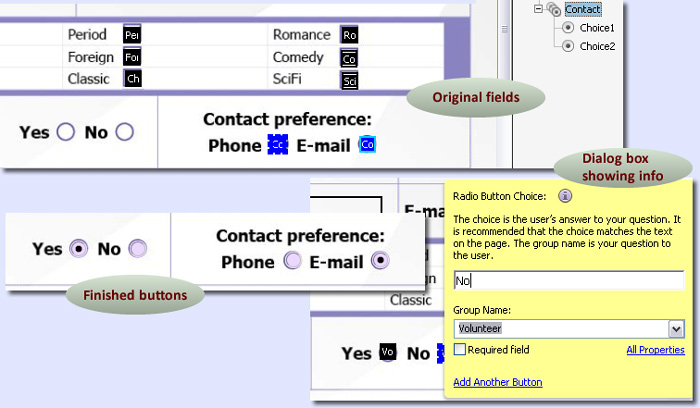Click the Comedy field marker icon

click(349, 58)
